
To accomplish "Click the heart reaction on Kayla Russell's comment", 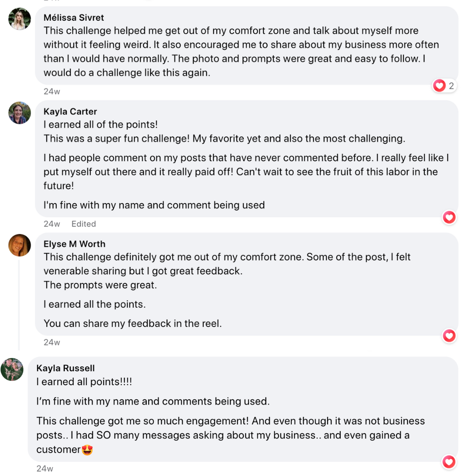I will pyautogui.click(x=449, y=462).
